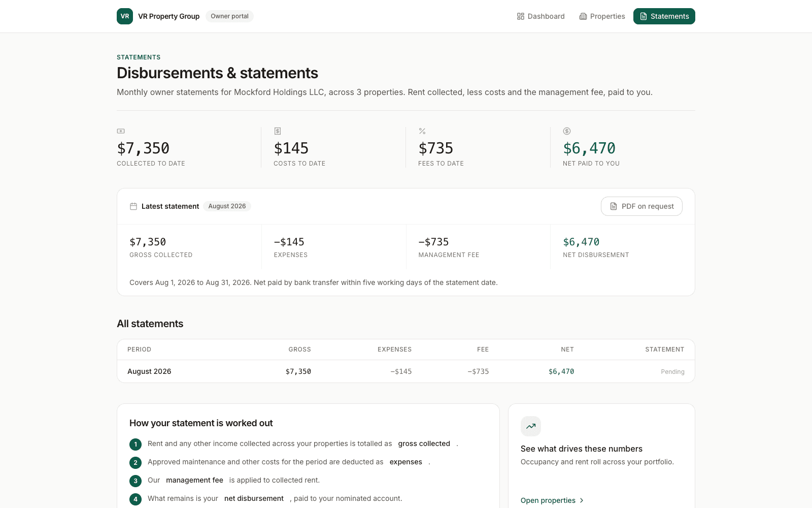Screen dimensions: 812x508
Task: Click the percent icon above Fees to date
Action: tap(422, 131)
